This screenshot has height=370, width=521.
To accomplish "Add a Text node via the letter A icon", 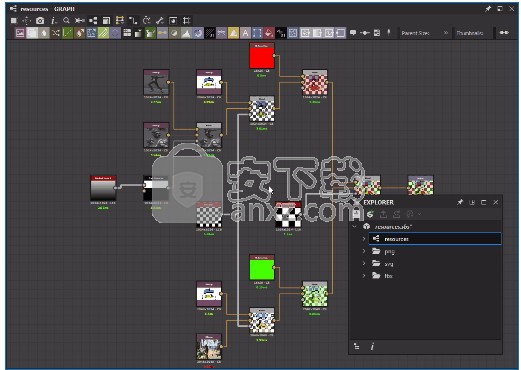I will pyautogui.click(x=245, y=33).
